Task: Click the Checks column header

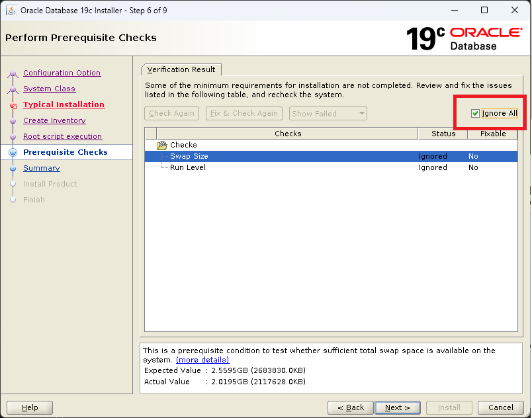Action: point(287,134)
